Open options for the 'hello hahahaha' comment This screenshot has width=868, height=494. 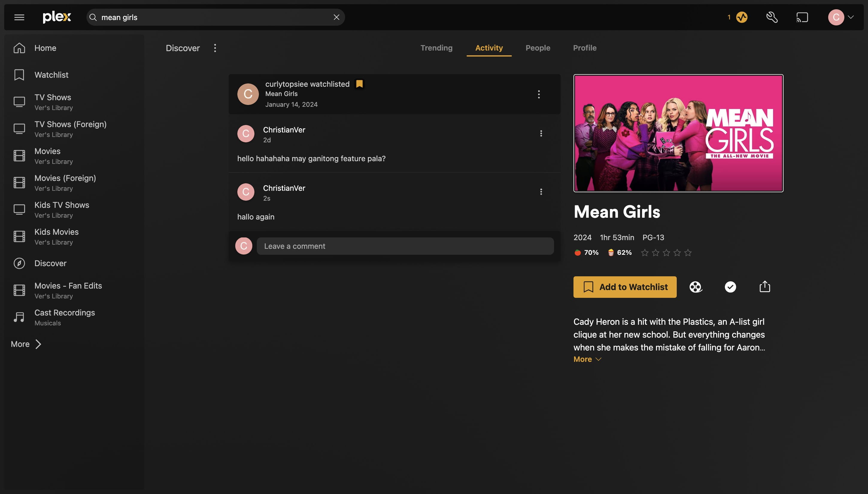(x=541, y=134)
